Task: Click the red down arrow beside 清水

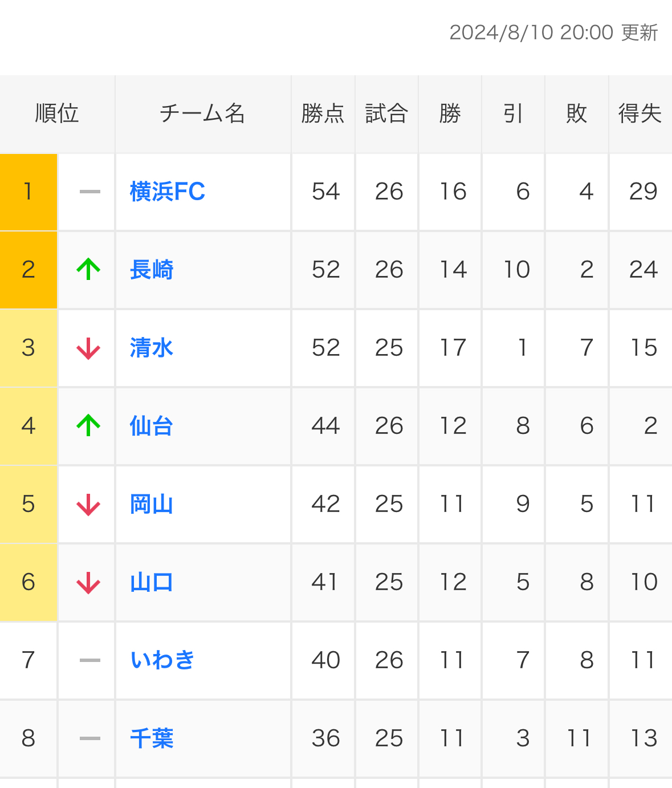Action: coord(88,348)
